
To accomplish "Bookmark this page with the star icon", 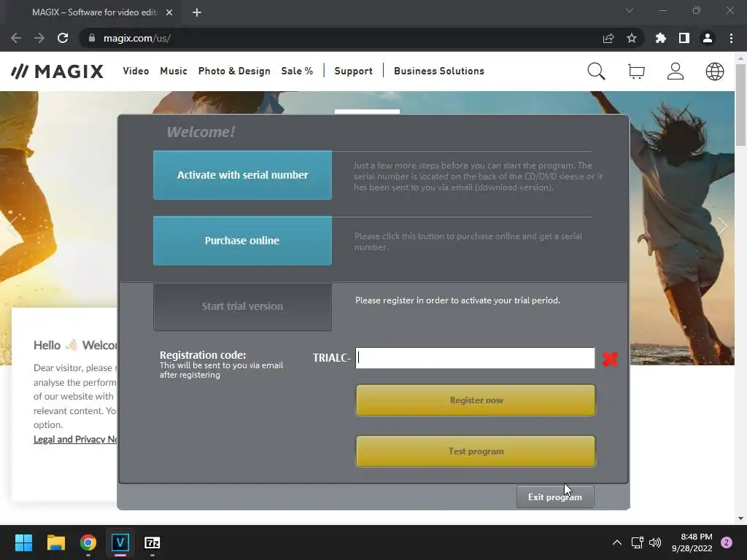I will [631, 38].
